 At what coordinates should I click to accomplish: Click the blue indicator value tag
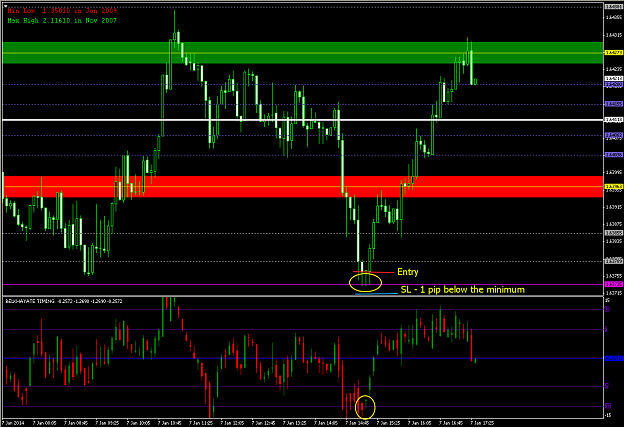[x=614, y=358]
